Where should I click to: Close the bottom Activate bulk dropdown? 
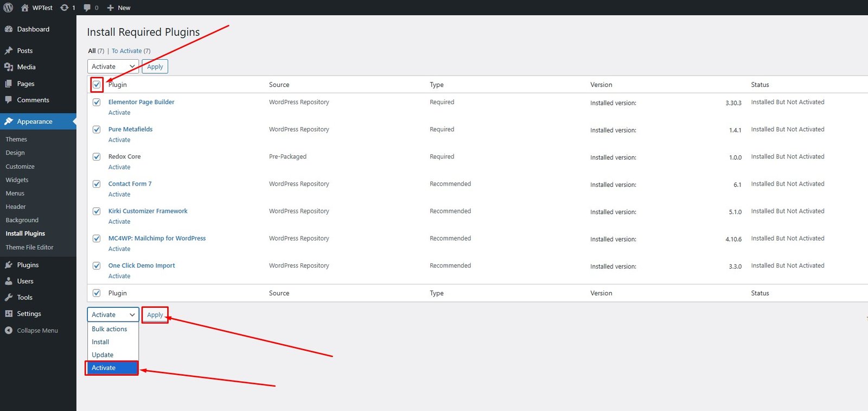pyautogui.click(x=113, y=315)
